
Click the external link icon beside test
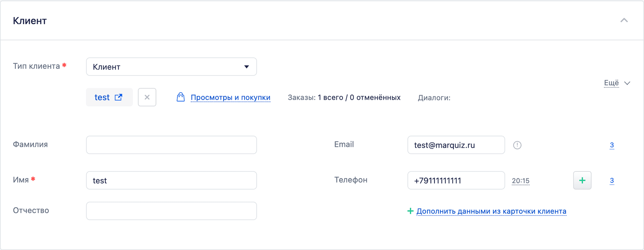pos(118,97)
